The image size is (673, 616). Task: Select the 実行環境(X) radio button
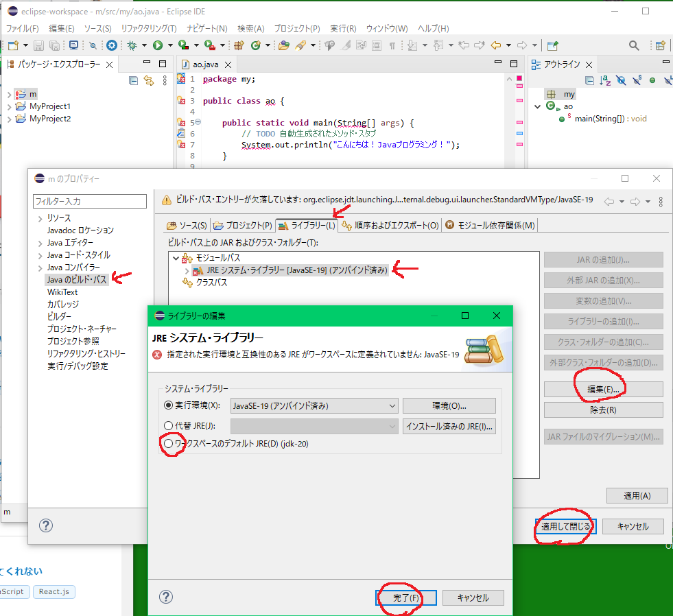169,405
